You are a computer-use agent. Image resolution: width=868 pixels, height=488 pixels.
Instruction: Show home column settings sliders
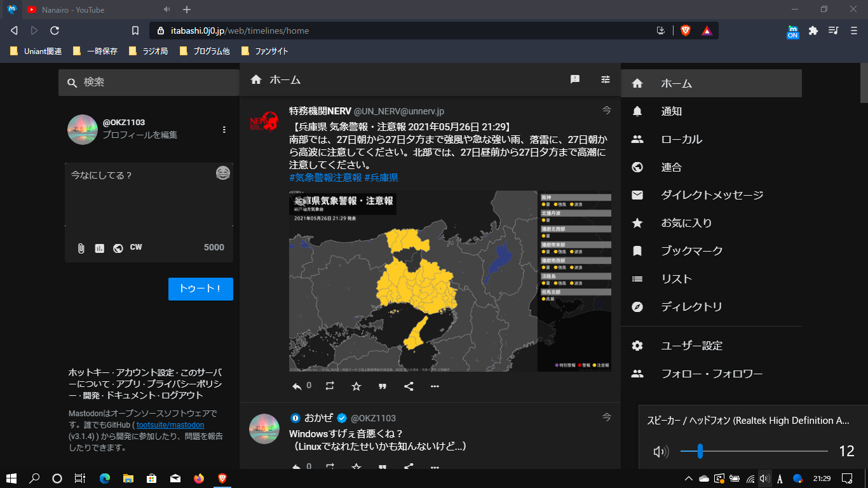[x=605, y=79]
